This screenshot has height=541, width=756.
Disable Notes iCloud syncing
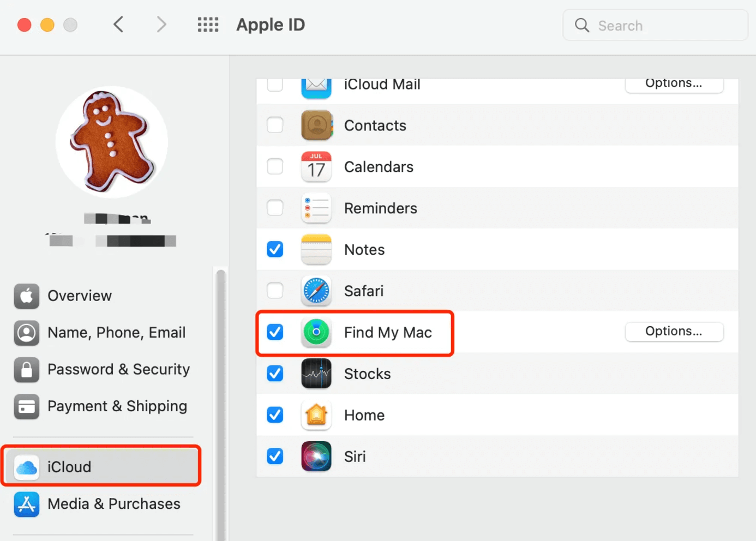(275, 249)
